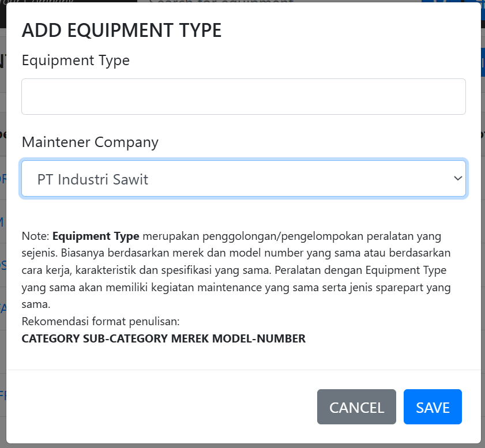Click the Equipment Type field label
The height and width of the screenshot is (448, 485).
coord(76,60)
